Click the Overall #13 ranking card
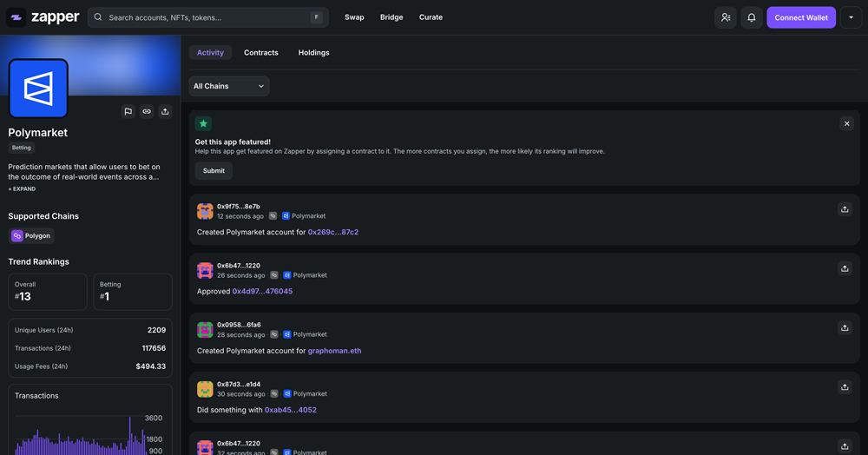The width and height of the screenshot is (868, 455). click(48, 292)
